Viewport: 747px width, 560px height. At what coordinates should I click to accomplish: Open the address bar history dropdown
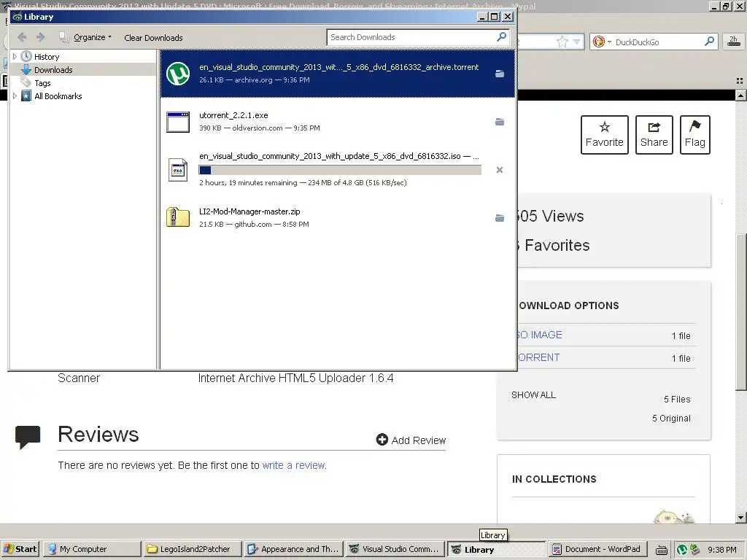[576, 42]
